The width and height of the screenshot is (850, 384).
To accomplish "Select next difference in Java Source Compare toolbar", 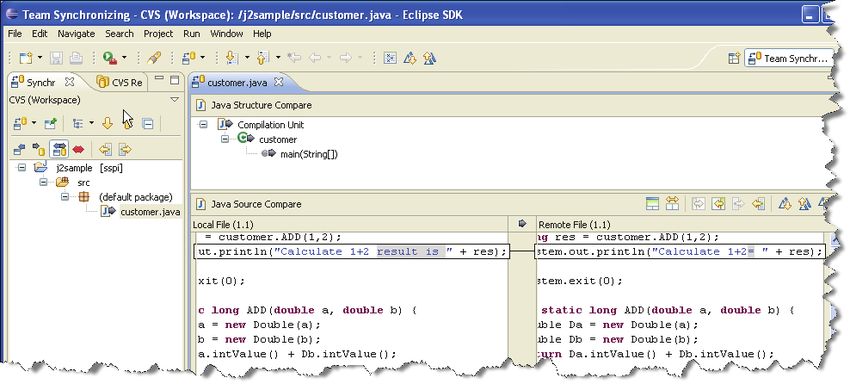I will coord(785,204).
